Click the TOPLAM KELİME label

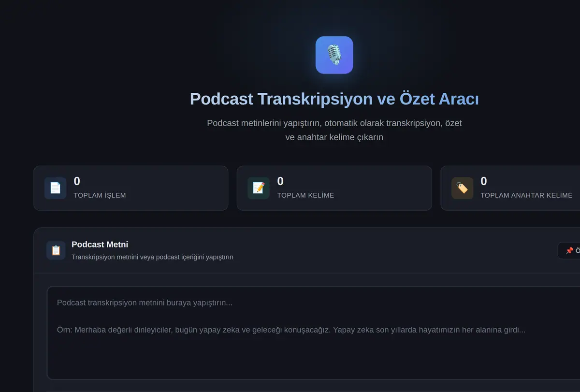[x=305, y=195]
